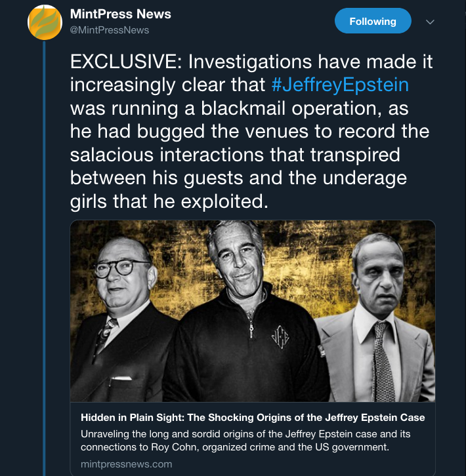This screenshot has width=466, height=476.
Task: Click the word EXCLUSIVE in the tweet
Action: click(127, 62)
